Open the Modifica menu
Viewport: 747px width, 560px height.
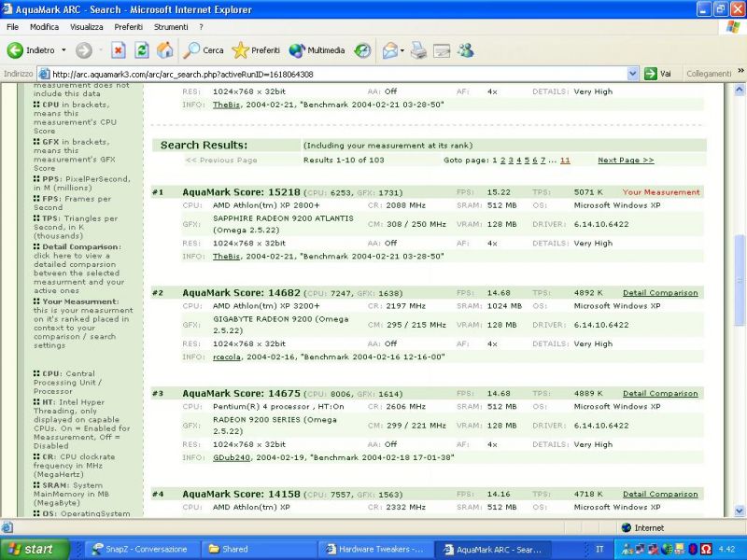[x=44, y=27]
